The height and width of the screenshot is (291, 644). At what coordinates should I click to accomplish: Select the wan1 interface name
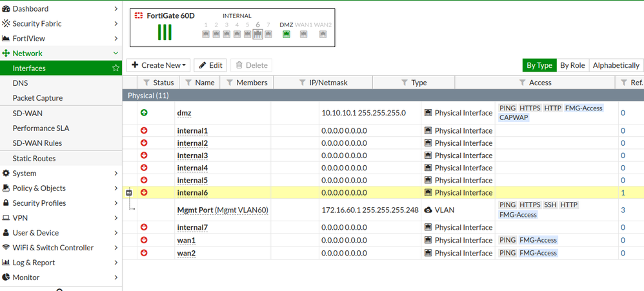186,240
